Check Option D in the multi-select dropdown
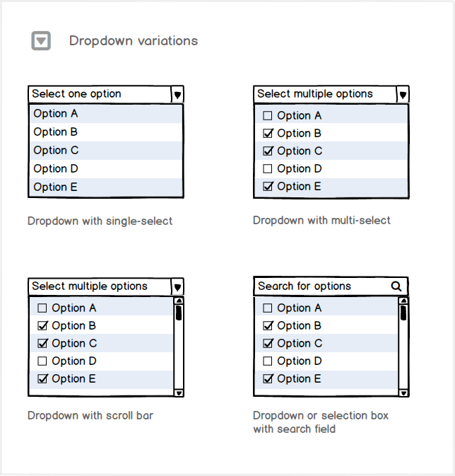Viewport: 455px width, 476px height. pyautogui.click(x=267, y=169)
